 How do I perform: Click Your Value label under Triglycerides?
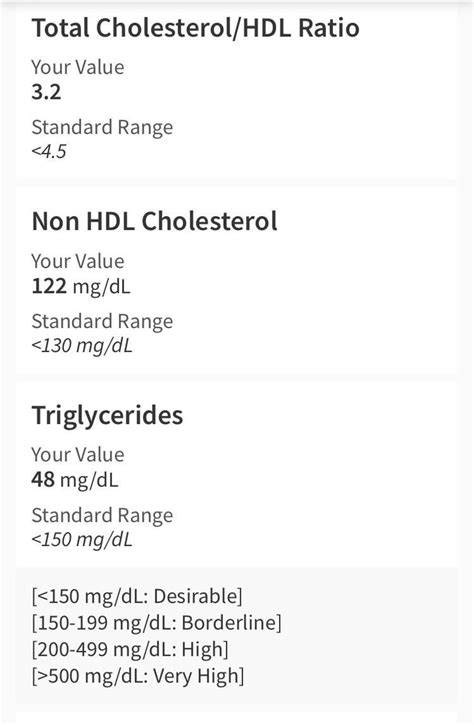tap(78, 455)
